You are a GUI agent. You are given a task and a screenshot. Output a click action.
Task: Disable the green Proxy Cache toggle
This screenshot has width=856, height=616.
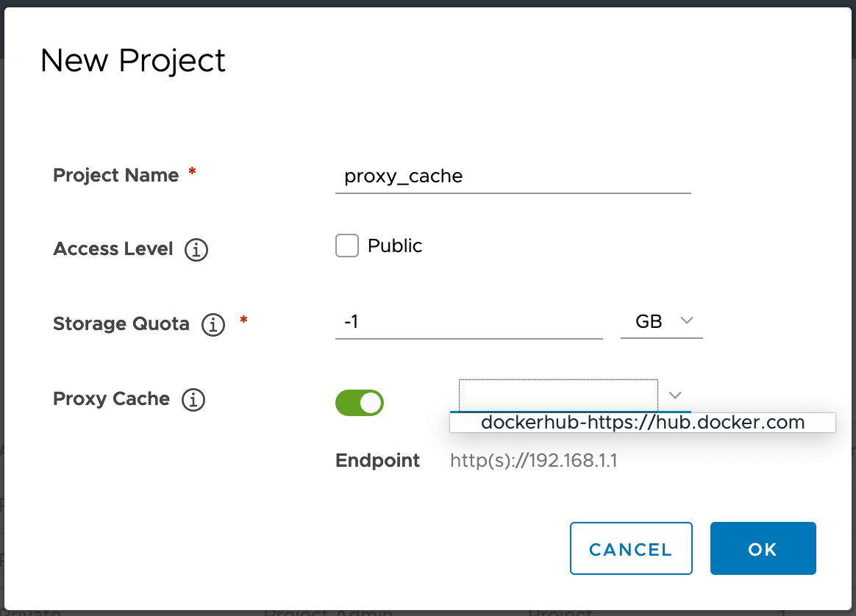(359, 403)
